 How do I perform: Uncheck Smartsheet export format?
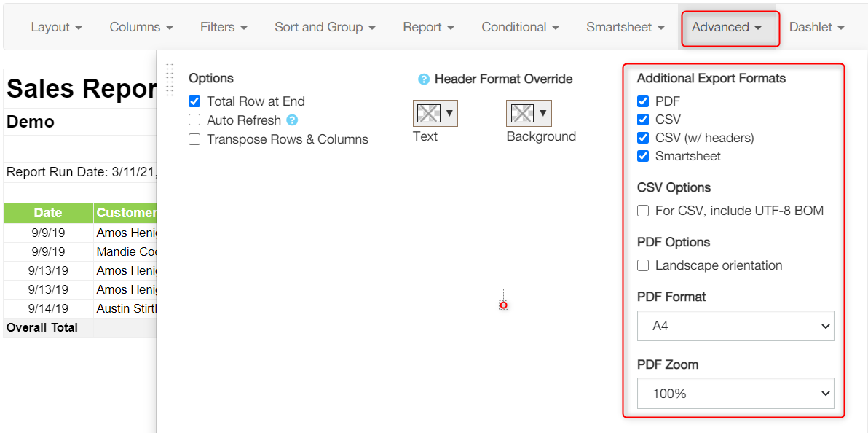click(x=643, y=156)
